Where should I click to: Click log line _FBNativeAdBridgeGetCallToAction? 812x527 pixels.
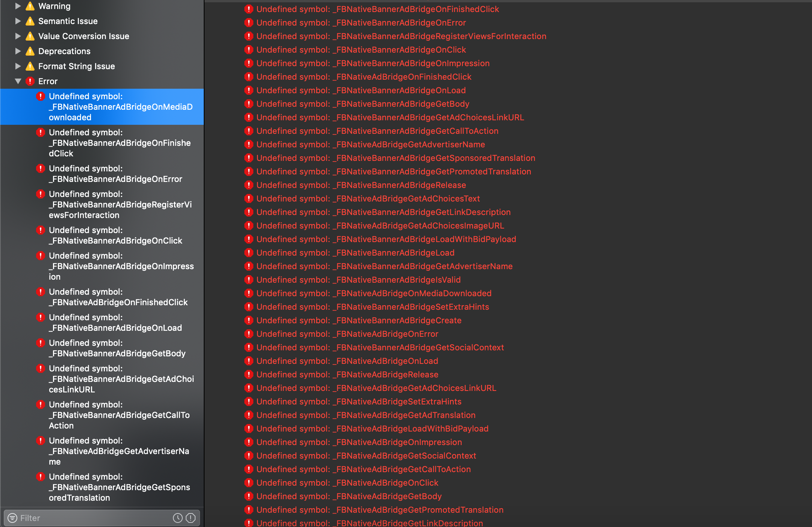click(364, 469)
